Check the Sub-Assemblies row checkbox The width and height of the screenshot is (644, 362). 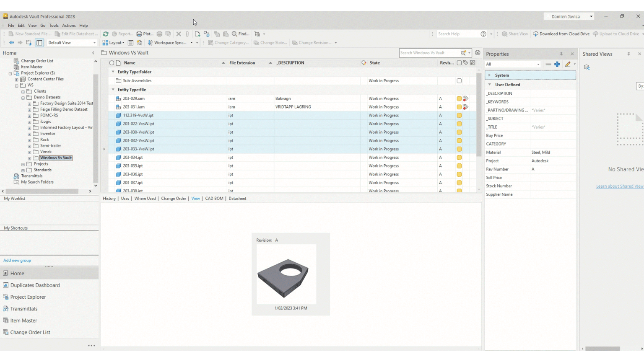459,80
